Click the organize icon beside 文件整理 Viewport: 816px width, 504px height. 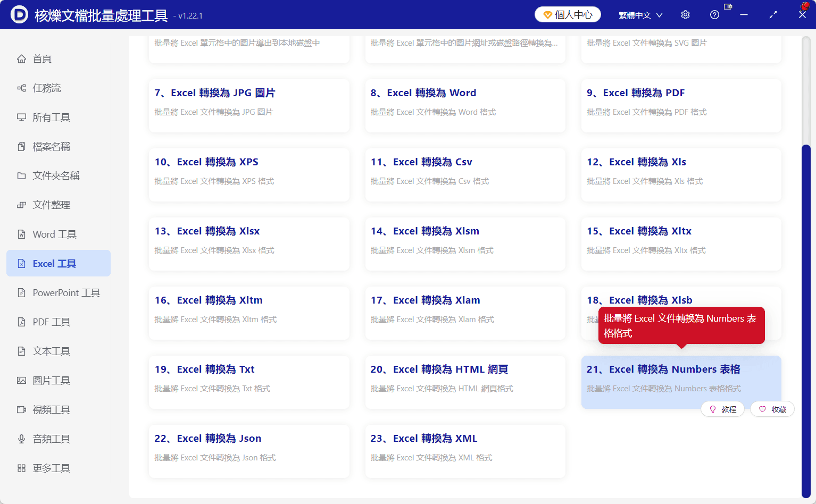pos(21,205)
